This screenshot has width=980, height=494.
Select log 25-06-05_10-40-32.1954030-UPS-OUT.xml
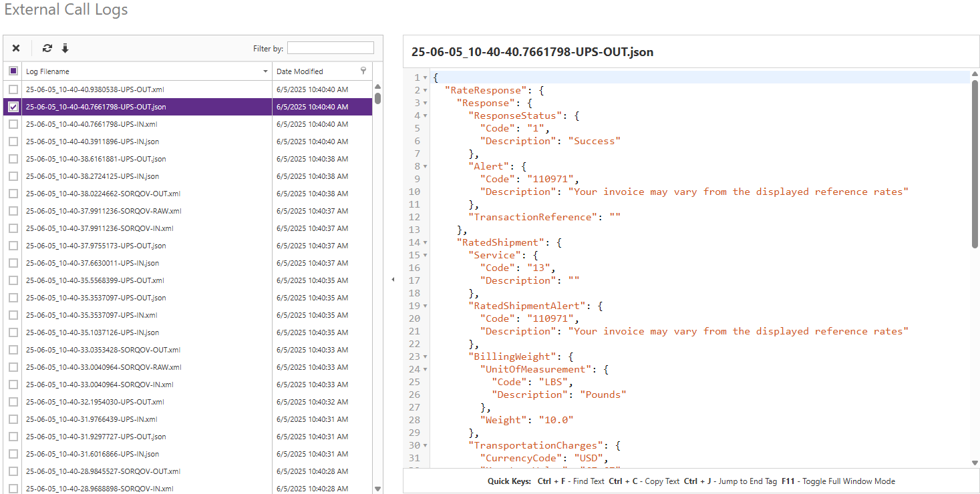point(95,402)
